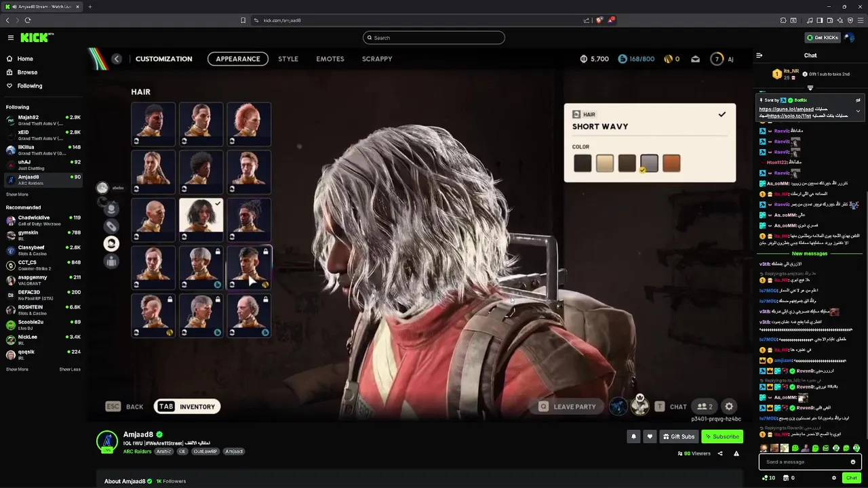Select the orange hair color swatch
This screenshot has height=488, width=868.
coord(671,163)
